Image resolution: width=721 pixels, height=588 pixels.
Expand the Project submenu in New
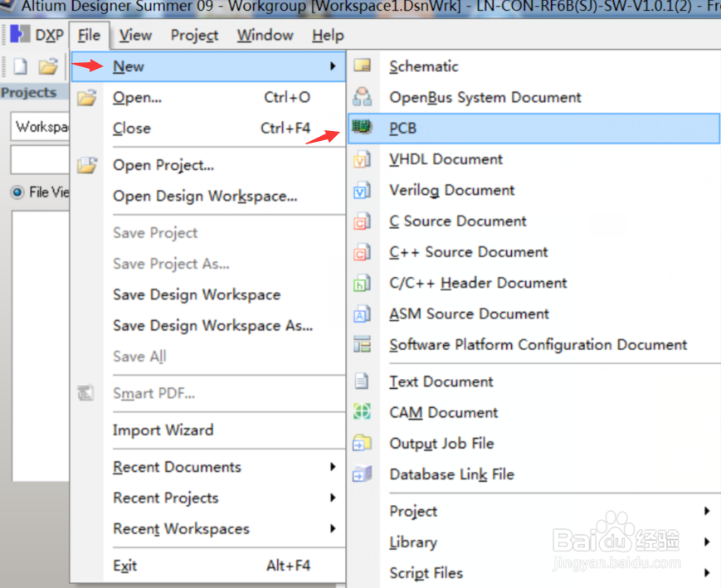(707, 511)
